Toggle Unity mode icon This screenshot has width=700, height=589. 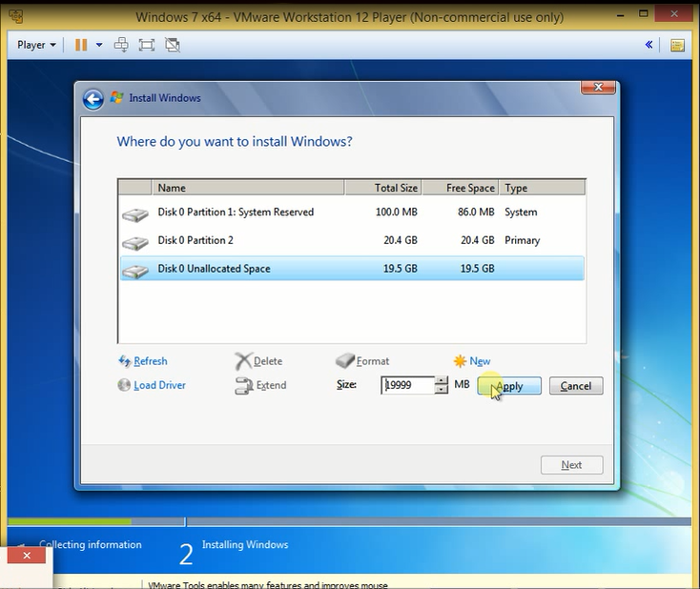click(173, 45)
